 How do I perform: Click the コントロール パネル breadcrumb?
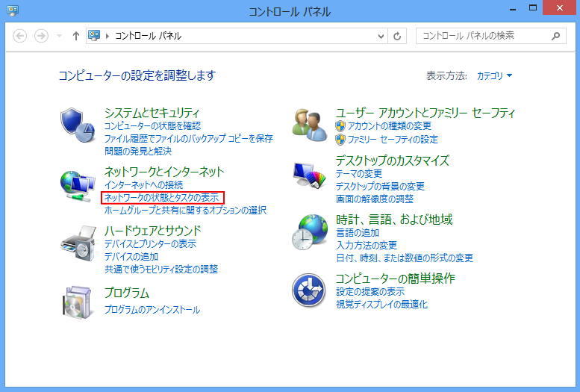point(148,36)
